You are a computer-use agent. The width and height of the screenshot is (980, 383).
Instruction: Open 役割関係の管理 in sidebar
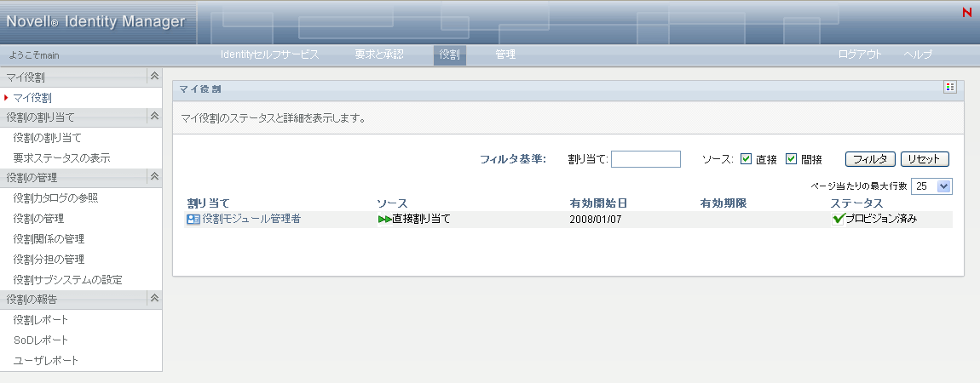pyautogui.click(x=49, y=239)
